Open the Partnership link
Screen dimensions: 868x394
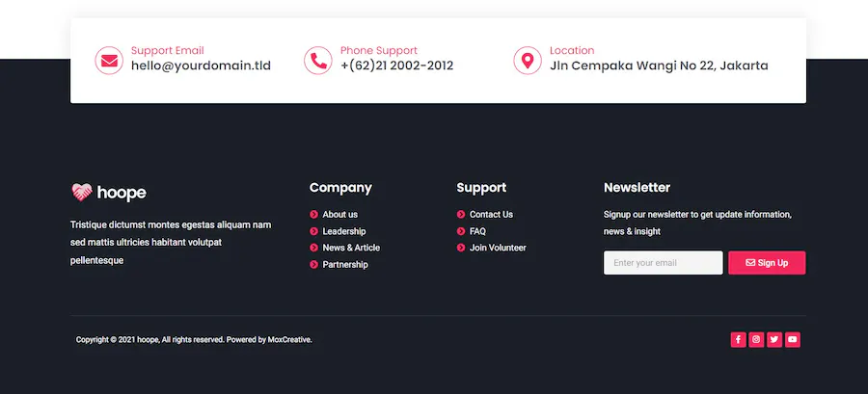point(345,265)
